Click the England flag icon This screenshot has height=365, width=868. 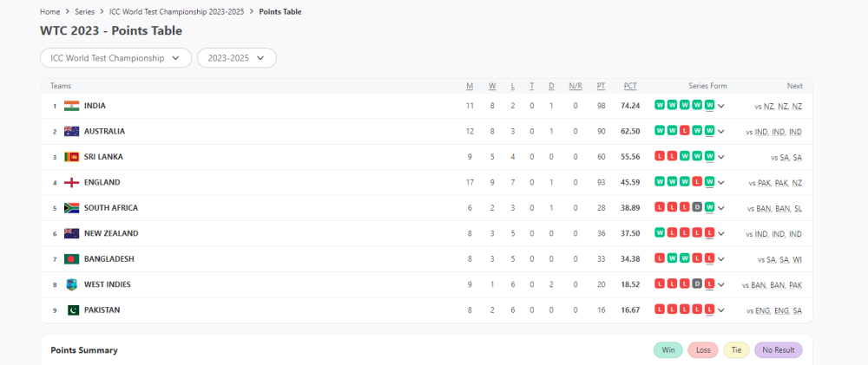(71, 182)
